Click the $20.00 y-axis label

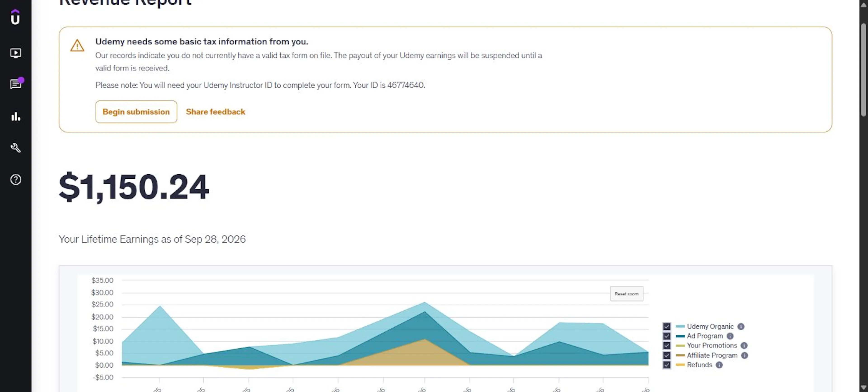[102, 317]
